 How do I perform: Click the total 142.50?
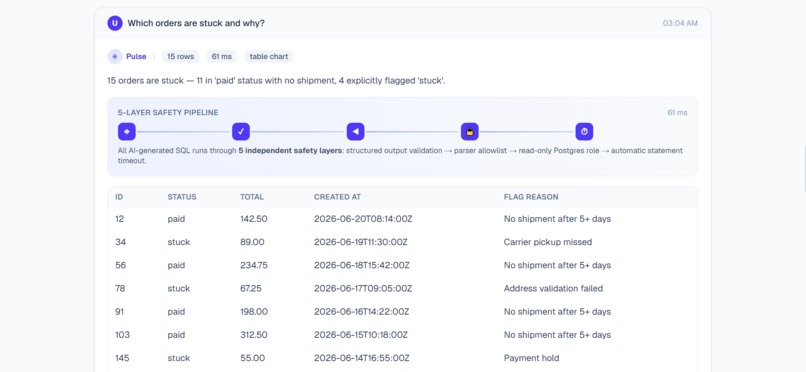(x=254, y=219)
